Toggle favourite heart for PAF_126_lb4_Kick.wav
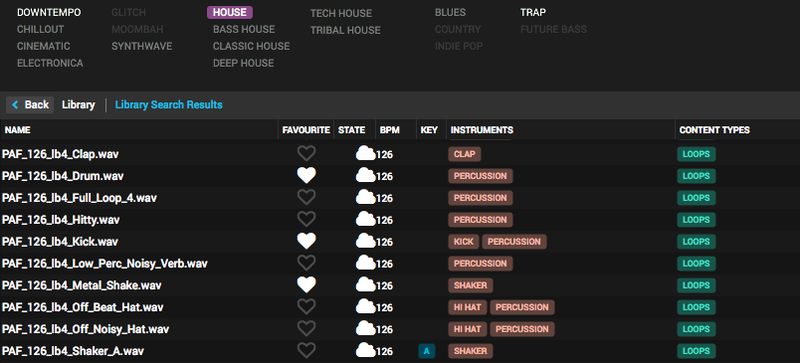This screenshot has width=800, height=363. (306, 241)
